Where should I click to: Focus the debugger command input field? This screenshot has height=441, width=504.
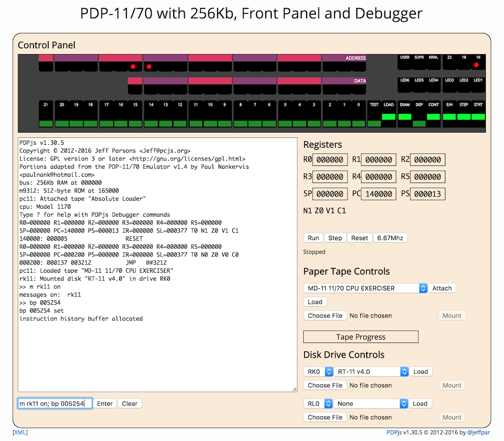[55, 404]
